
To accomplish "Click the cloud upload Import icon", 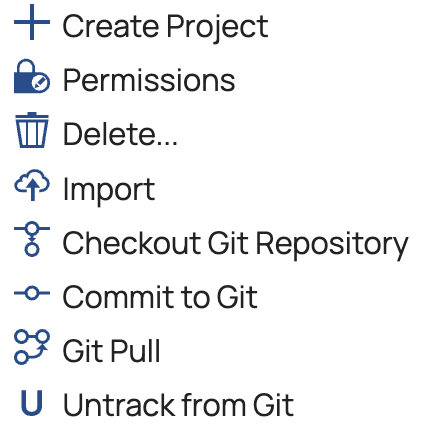I will [32, 185].
